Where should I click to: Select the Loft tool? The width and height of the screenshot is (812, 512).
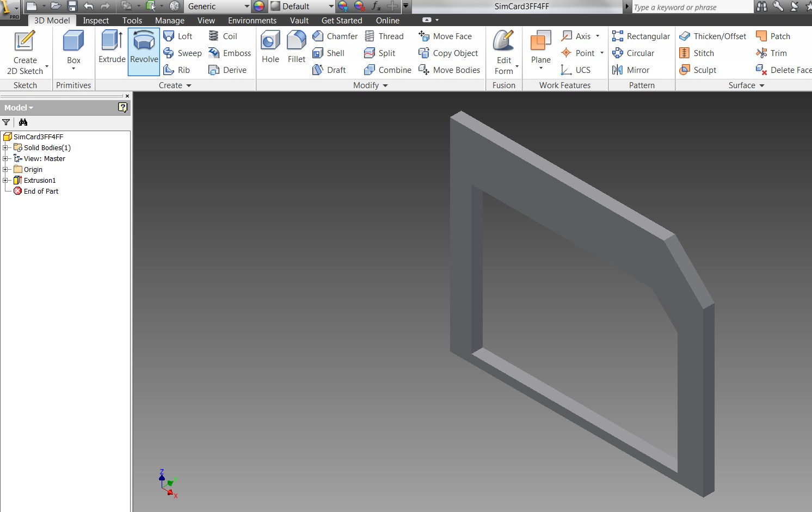[x=178, y=36]
